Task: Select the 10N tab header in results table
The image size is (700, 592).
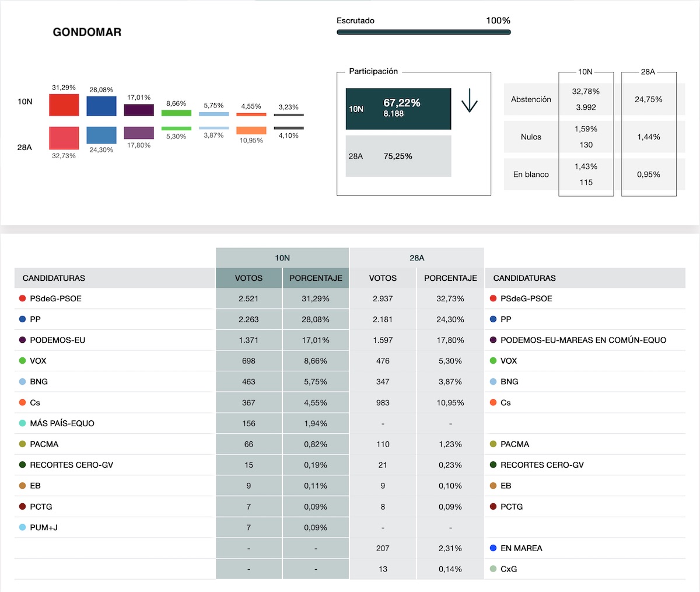Action: coord(282,257)
